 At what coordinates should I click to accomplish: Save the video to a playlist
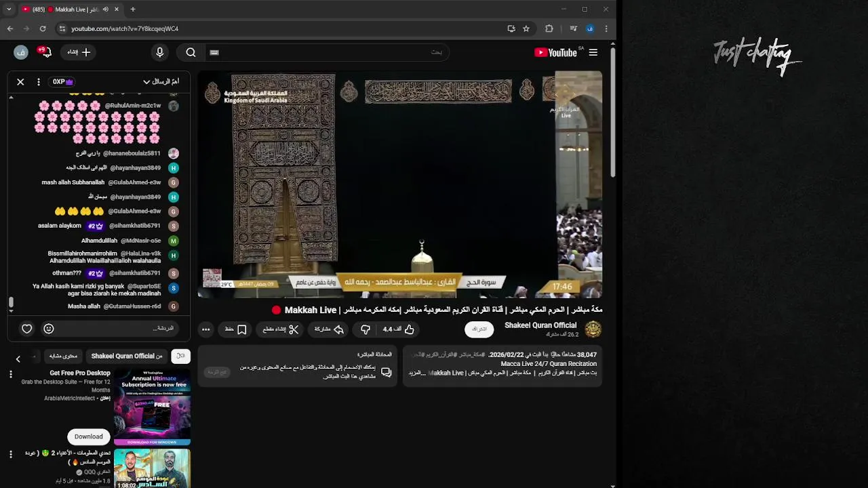pyautogui.click(x=236, y=329)
